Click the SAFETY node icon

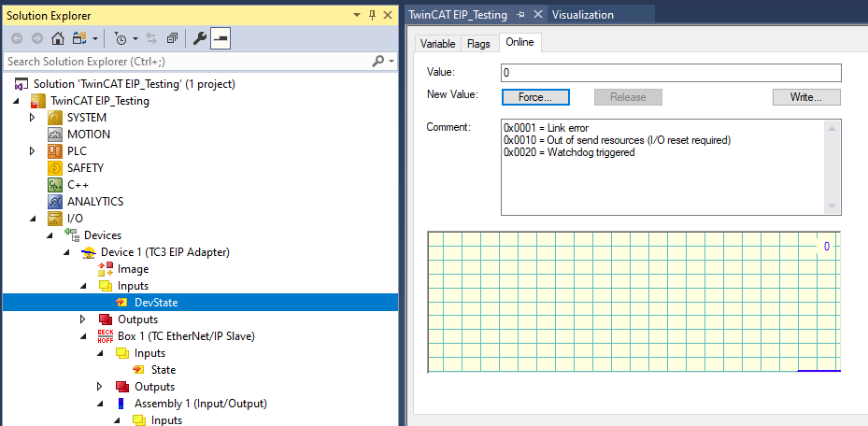55,168
